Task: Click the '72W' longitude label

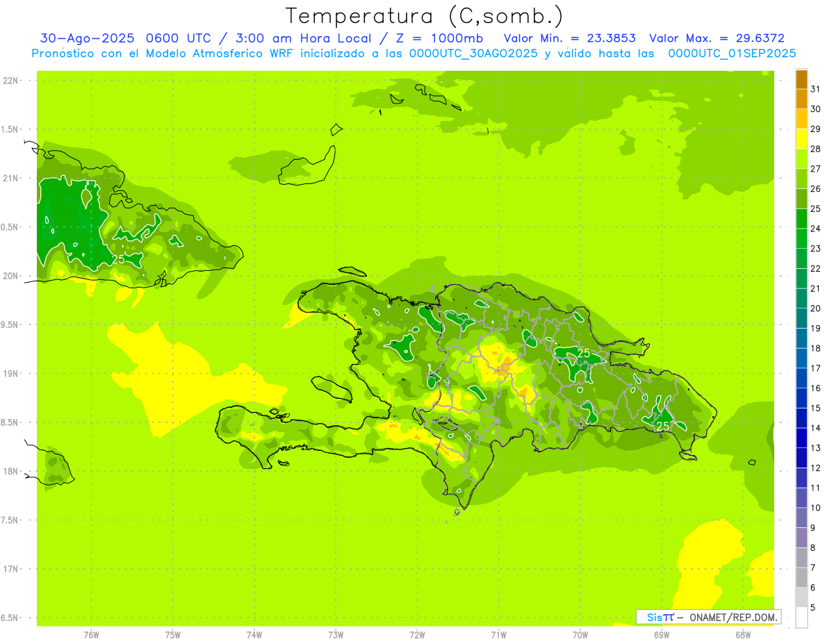Action: pyautogui.click(x=417, y=635)
